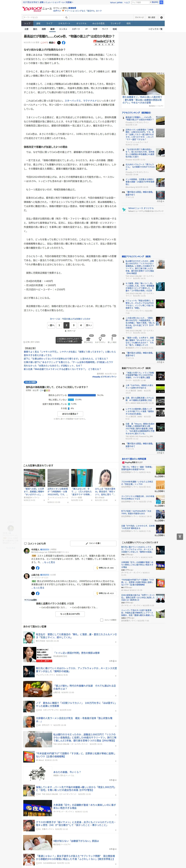Click the web search input field at top

pyautogui.click(x=140, y=2)
